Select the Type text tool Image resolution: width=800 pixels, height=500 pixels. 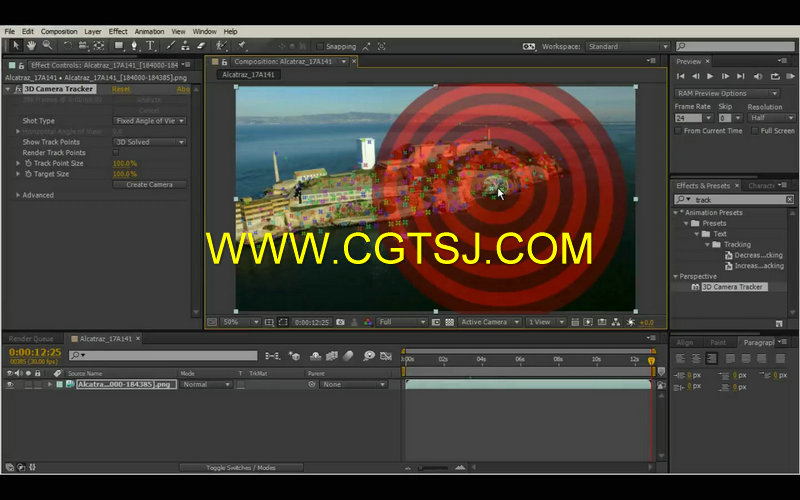point(151,46)
